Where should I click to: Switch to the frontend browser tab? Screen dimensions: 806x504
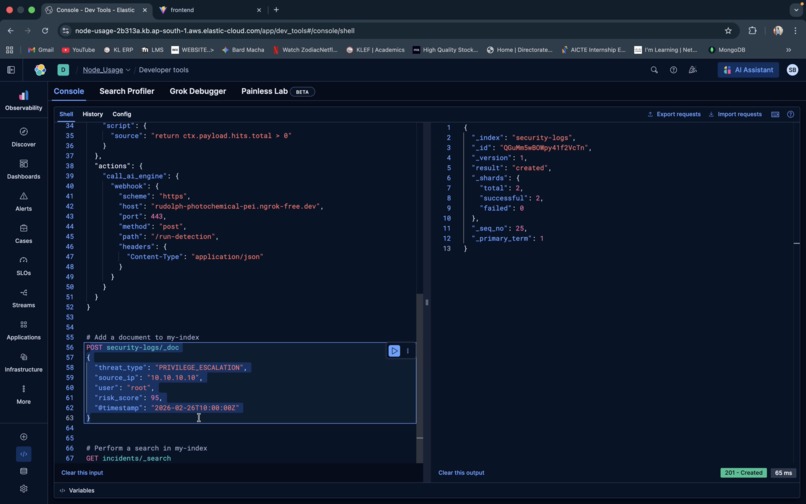point(209,10)
